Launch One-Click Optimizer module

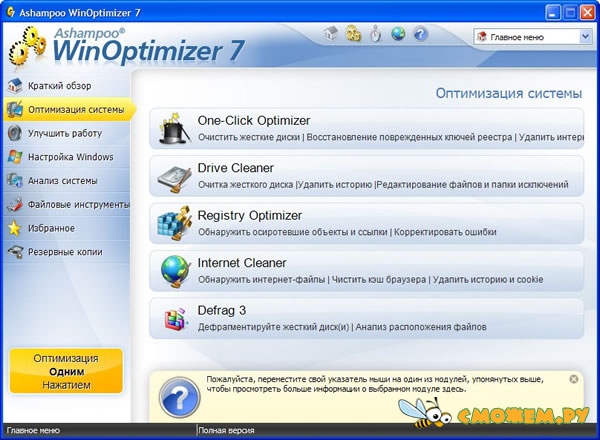367,129
